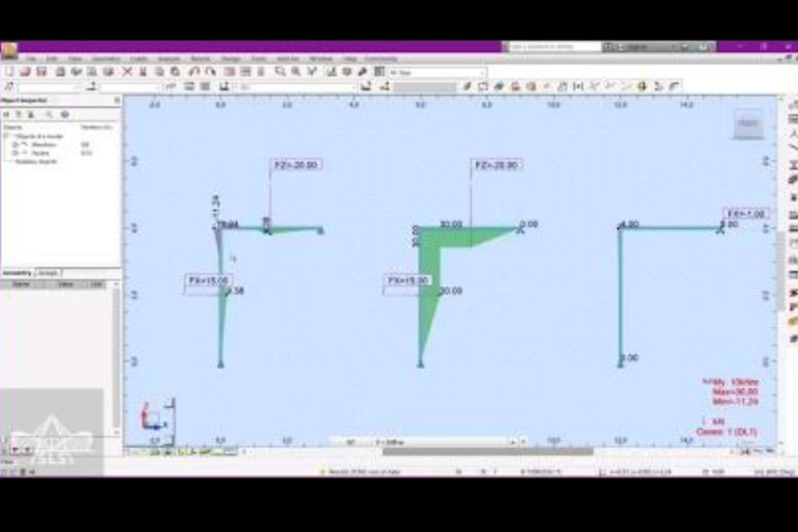Viewport: 798px width, 532px height.
Task: Click the bar selection icon on the selection toolbar
Action: (92, 86)
